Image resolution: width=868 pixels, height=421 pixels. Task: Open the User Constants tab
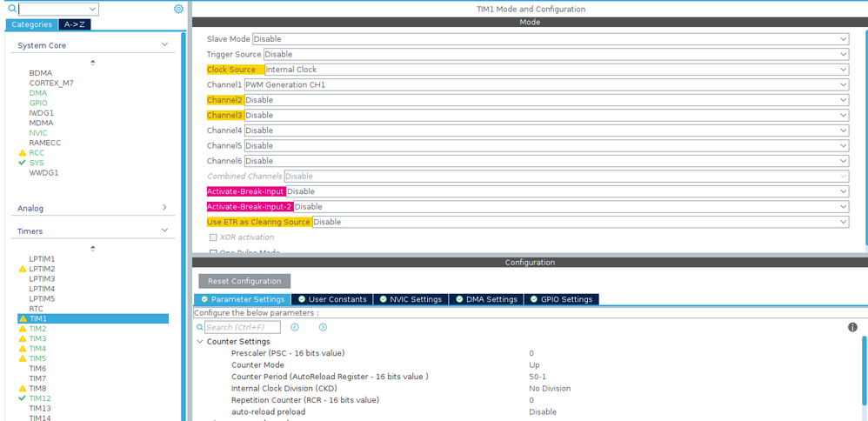tap(332, 299)
